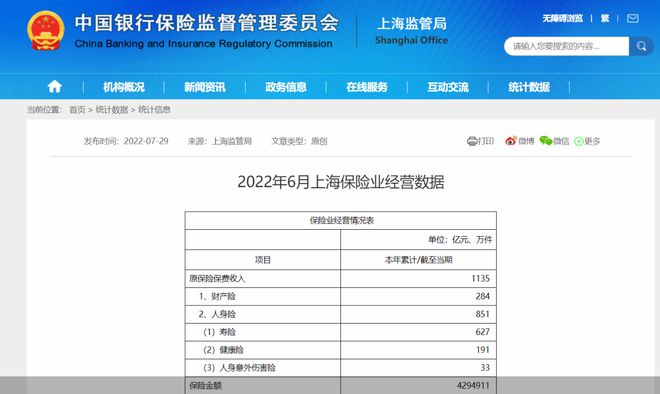Select row label (1) 寿险
This screenshot has width=660, height=394.
click(x=219, y=332)
